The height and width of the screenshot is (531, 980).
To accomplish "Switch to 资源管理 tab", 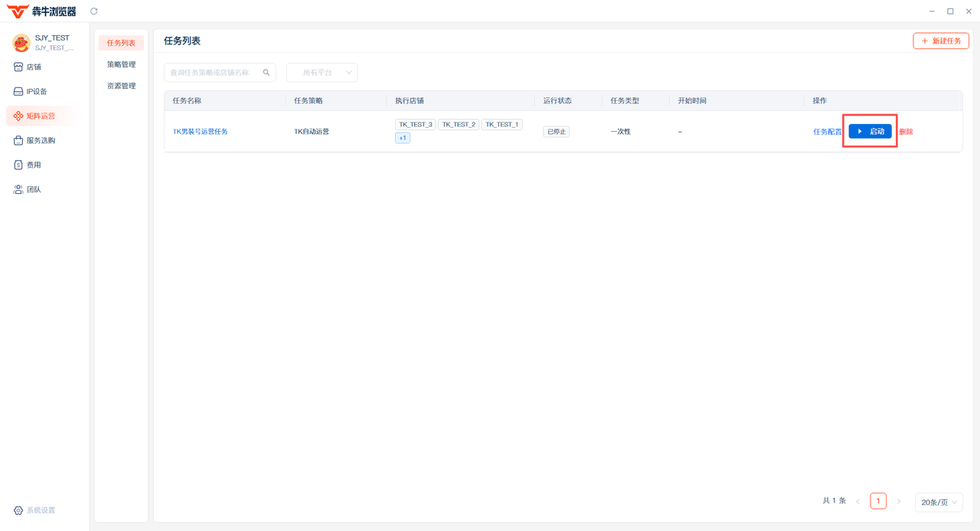I will 121,86.
